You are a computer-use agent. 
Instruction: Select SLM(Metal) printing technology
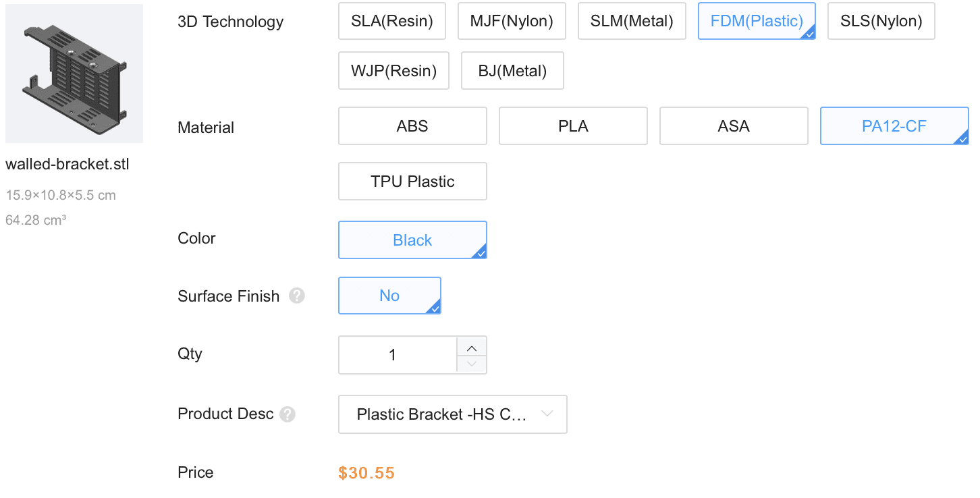632,21
